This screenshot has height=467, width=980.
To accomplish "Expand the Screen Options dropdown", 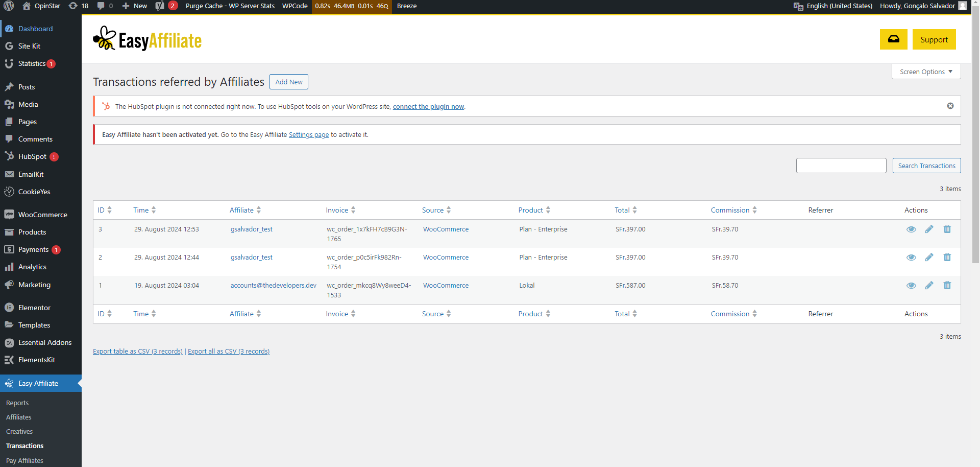I will 926,72.
